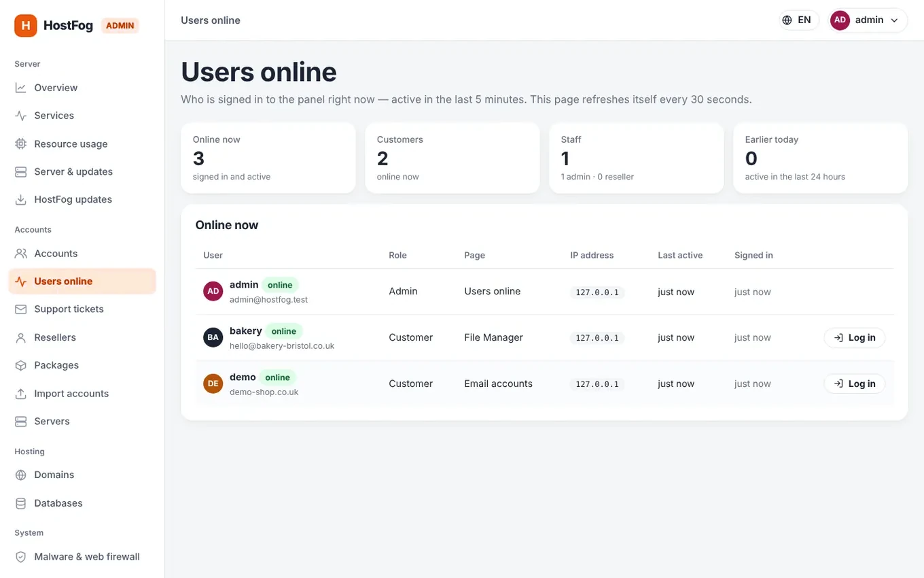
Task: Open the admin account dropdown chevron
Action: pyautogui.click(x=895, y=20)
